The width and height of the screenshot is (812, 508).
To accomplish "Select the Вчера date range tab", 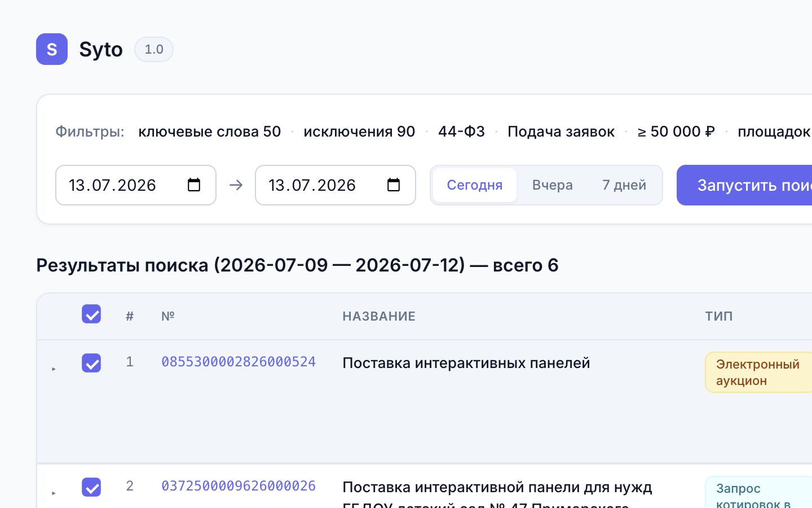I will 553,185.
